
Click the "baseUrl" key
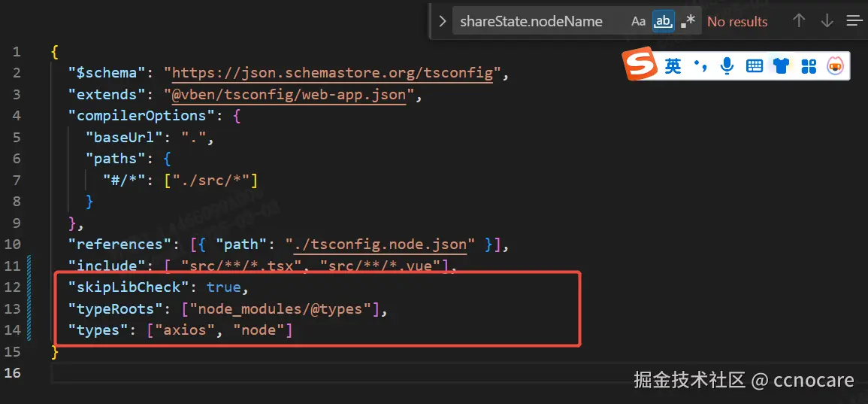tap(124, 138)
